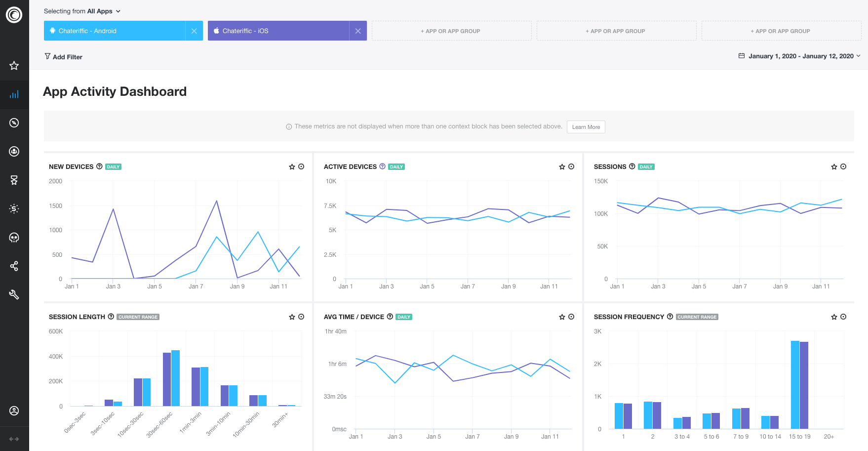Click DAILY badge on Sessions

646,167
